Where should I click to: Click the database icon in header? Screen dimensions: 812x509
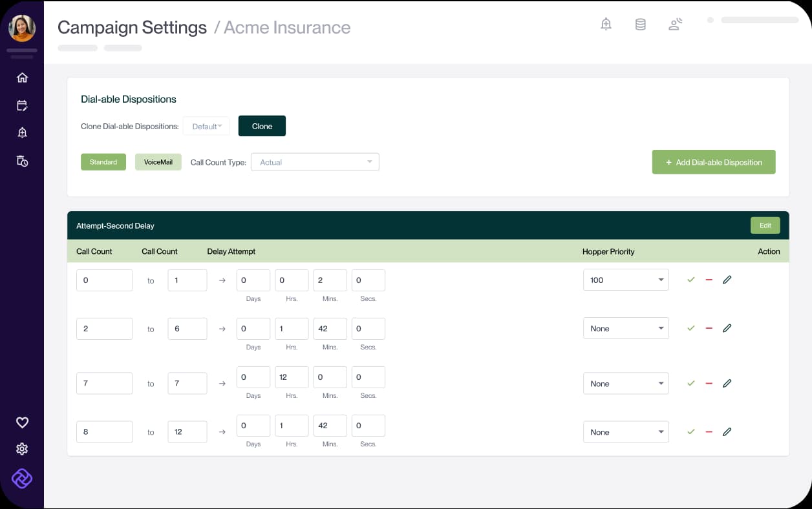click(x=640, y=25)
